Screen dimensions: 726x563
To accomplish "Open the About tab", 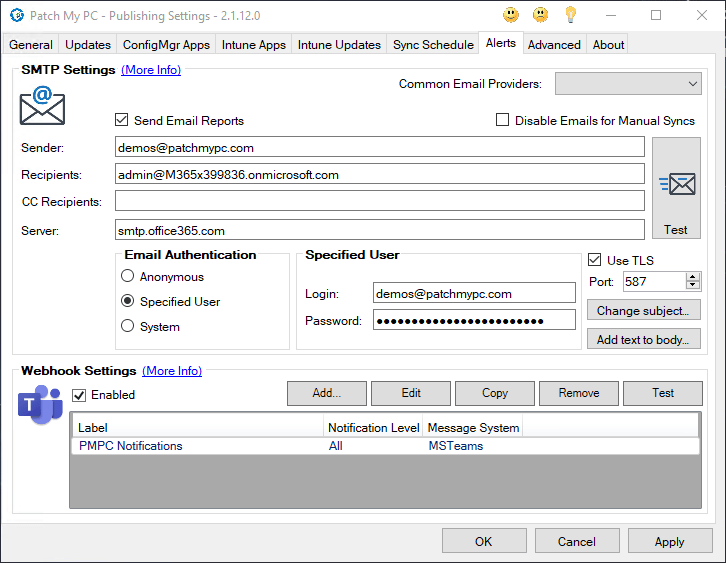I will [608, 44].
